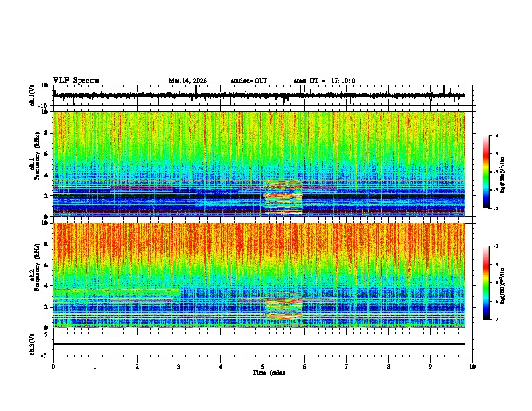
Task: Click the ch.2 spectrogram color scale bar
Action: pos(486,283)
